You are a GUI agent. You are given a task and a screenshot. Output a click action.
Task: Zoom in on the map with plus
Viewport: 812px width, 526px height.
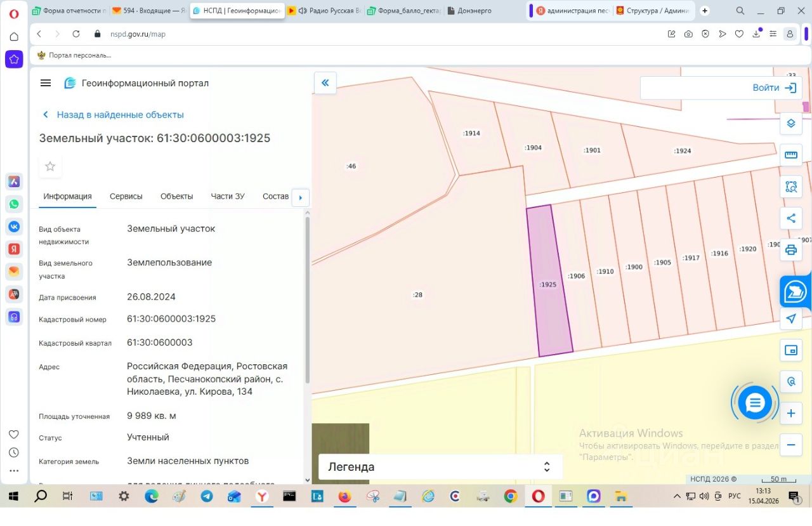click(790, 414)
